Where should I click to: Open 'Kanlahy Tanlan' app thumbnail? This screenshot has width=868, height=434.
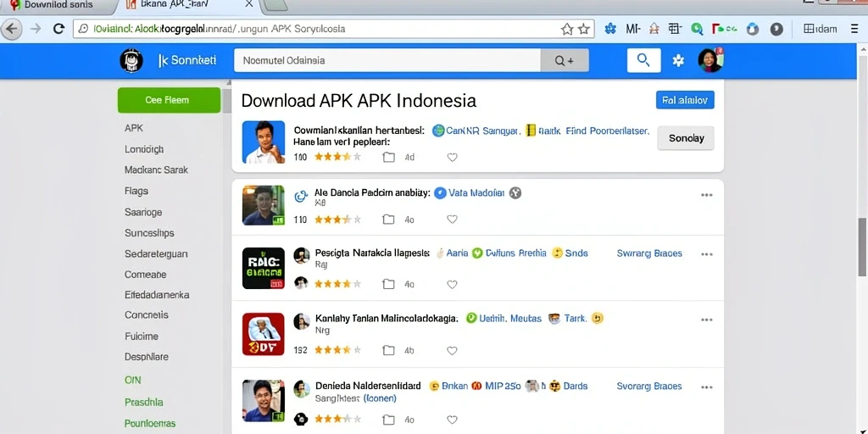click(264, 334)
